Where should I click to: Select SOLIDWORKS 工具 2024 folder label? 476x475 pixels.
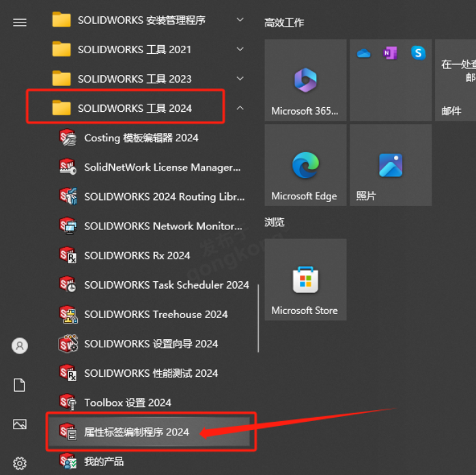pos(135,109)
